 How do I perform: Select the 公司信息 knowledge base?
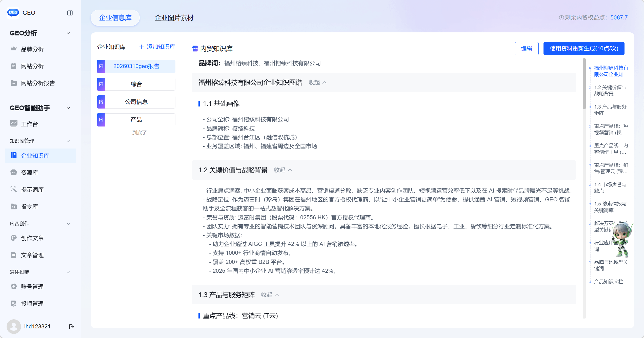(x=136, y=102)
